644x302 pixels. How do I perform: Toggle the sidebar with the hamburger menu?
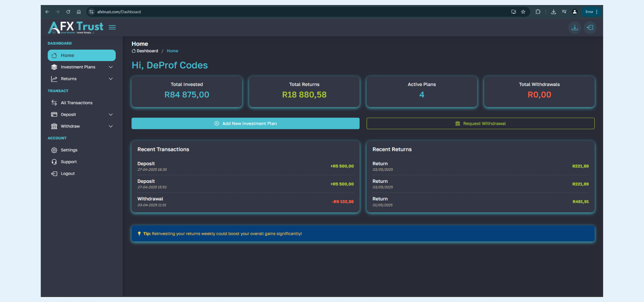pyautogui.click(x=112, y=27)
